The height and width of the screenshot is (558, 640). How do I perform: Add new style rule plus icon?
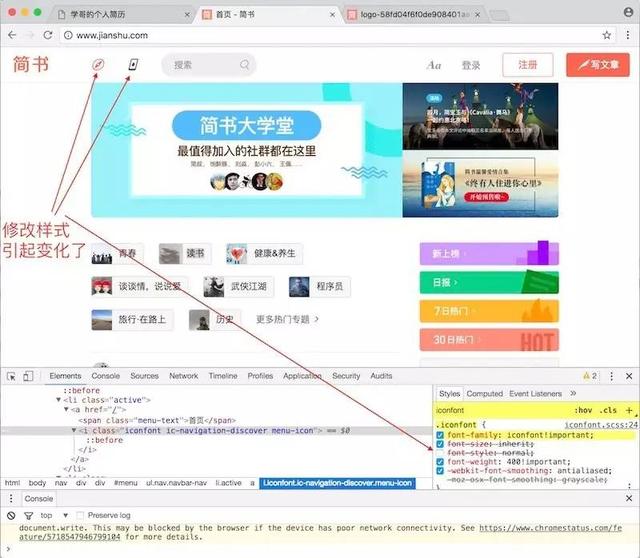tap(629, 410)
